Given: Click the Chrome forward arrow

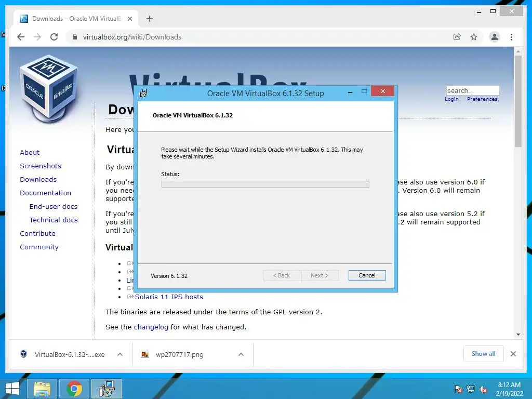Looking at the screenshot, I should 37,37.
